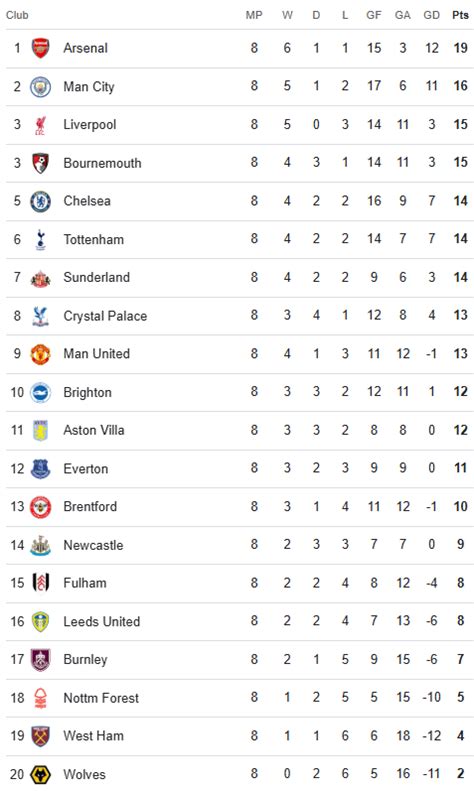Click the Wolves club crest
This screenshot has height=791, width=474.
tap(40, 774)
